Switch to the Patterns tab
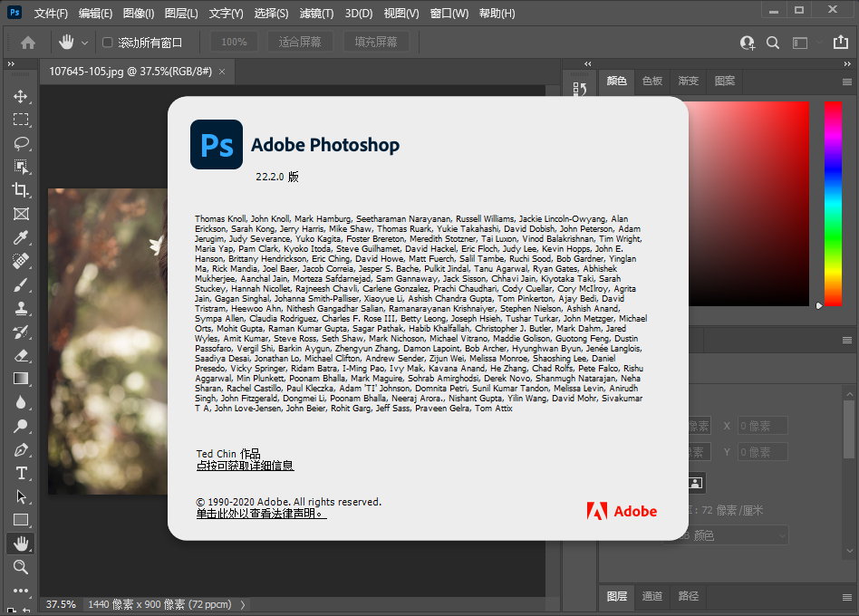859x616 pixels. (x=724, y=81)
